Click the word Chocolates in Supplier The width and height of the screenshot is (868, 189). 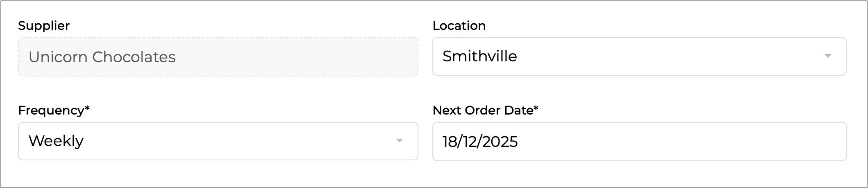133,57
